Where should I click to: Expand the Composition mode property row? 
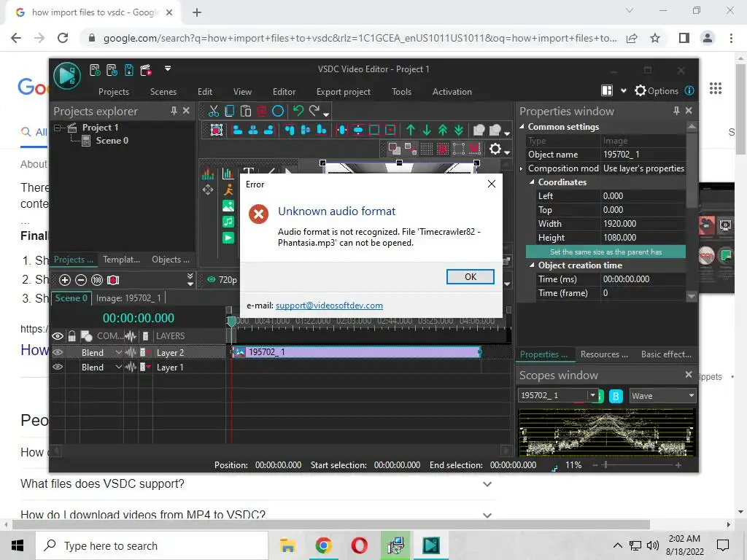pyautogui.click(x=521, y=168)
